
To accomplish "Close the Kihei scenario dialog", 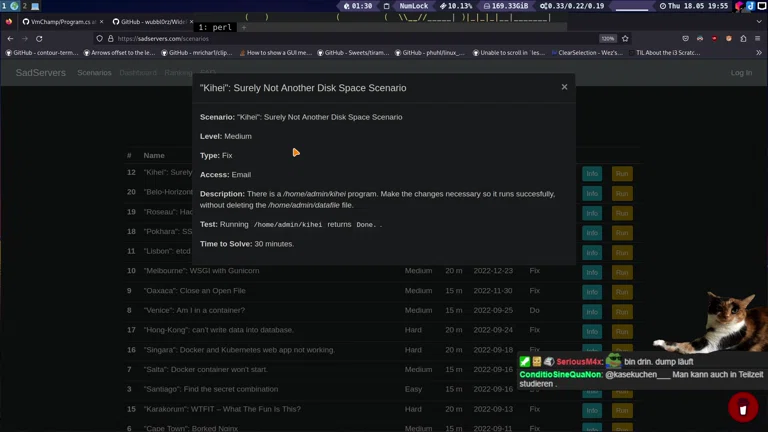I will click(564, 87).
